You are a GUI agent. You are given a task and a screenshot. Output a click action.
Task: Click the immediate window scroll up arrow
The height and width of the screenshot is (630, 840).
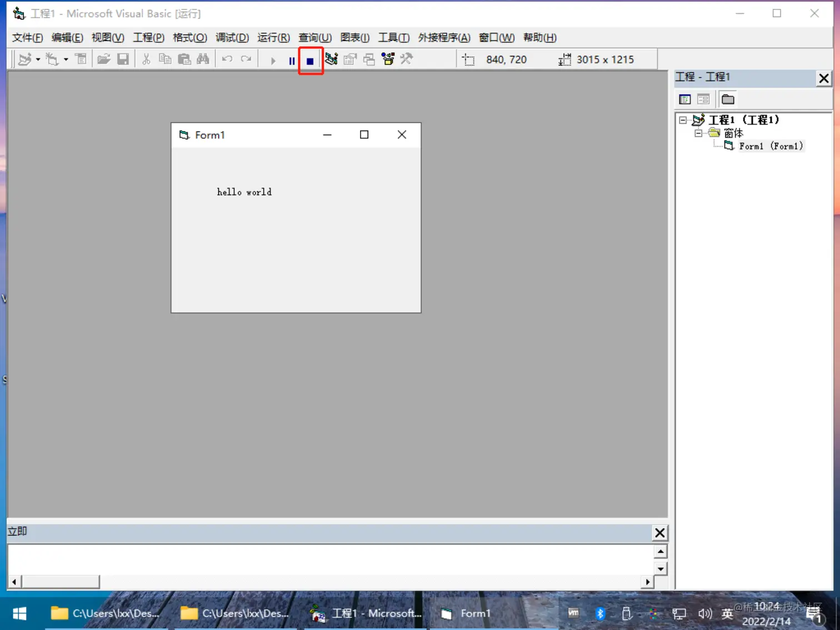661,552
